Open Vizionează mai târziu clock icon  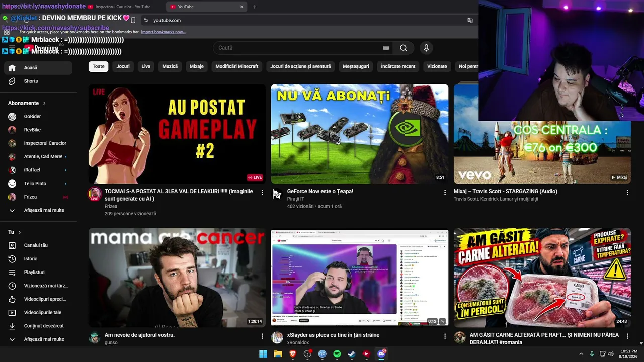pyautogui.click(x=12, y=286)
